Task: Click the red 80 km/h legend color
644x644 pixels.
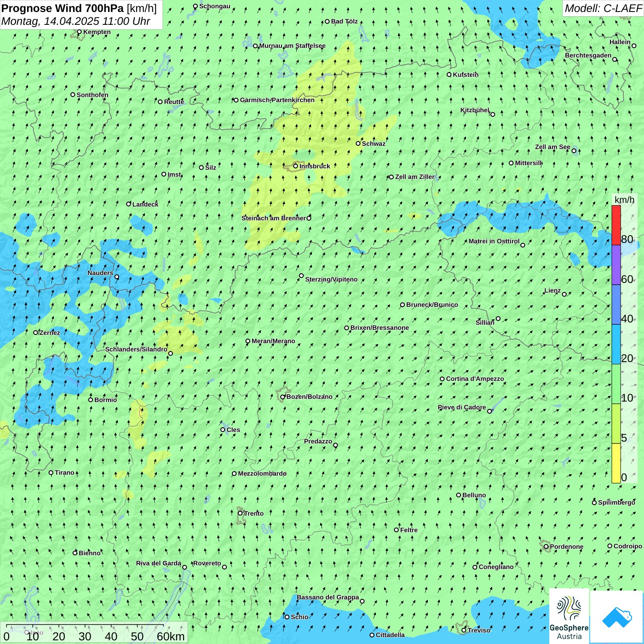Action: (616, 225)
